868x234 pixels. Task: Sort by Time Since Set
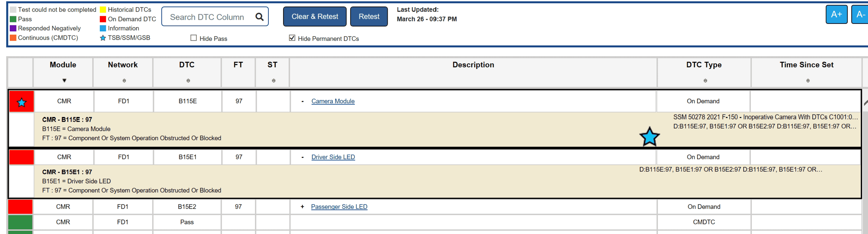tap(808, 81)
